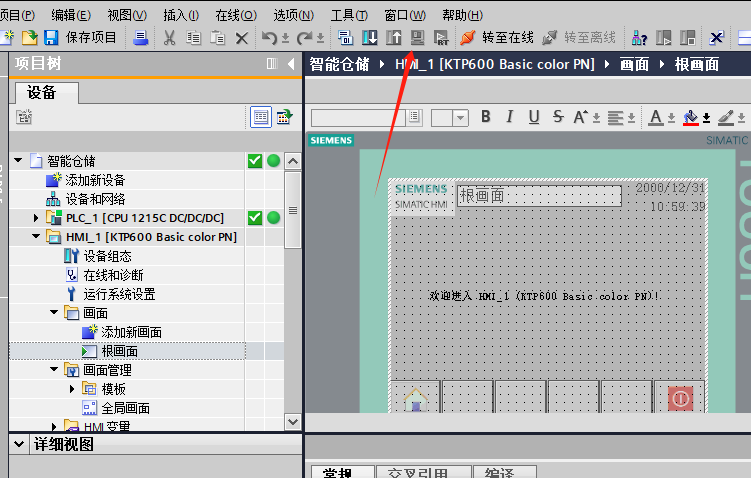Click the Compile icon in toolbar
Image resolution: width=751 pixels, height=478 pixels.
click(x=345, y=38)
